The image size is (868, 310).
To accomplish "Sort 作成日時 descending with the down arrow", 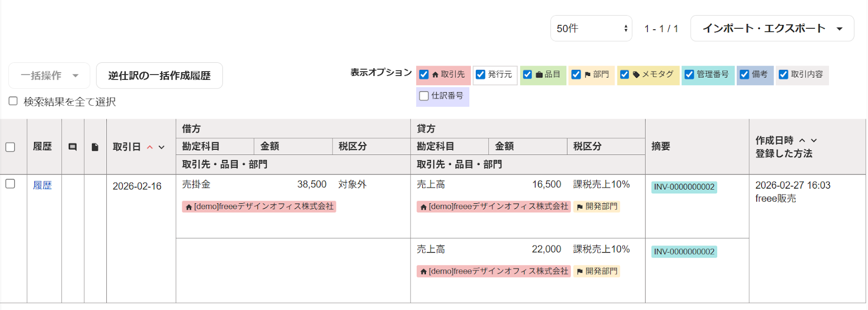I will [814, 140].
